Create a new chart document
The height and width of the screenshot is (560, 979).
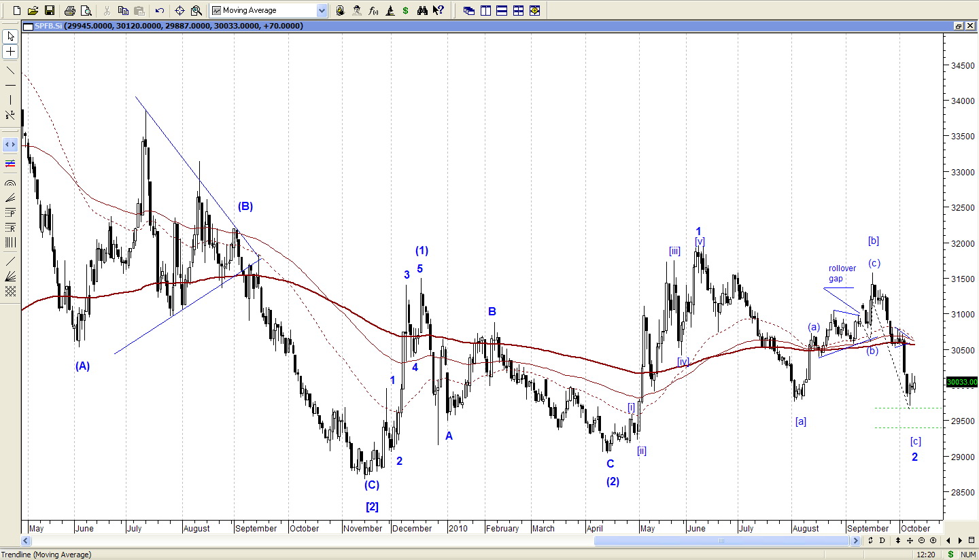click(x=16, y=10)
